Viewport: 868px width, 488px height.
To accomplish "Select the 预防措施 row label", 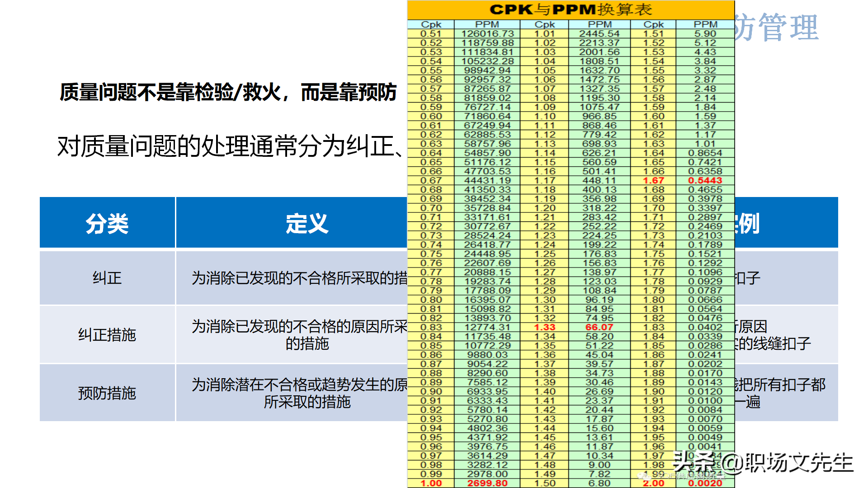I will click(106, 393).
